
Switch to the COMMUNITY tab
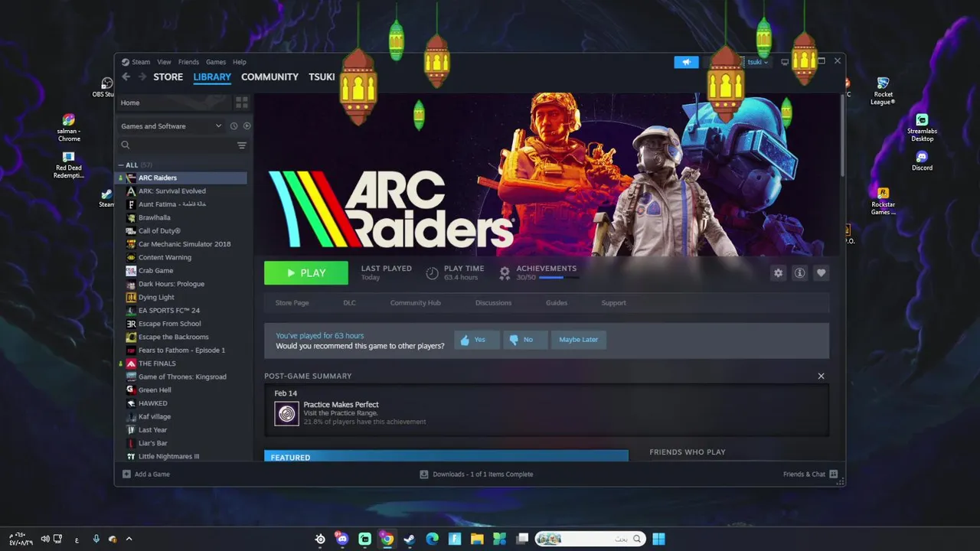point(269,77)
